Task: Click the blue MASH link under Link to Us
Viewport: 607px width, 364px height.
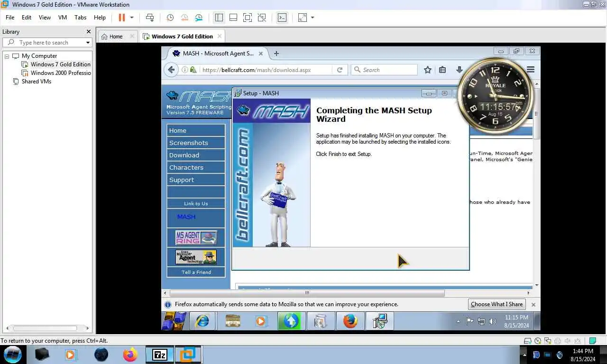Action: pos(186,217)
